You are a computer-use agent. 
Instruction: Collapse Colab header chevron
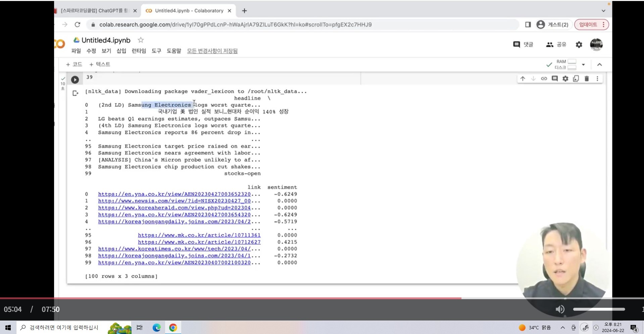click(600, 64)
